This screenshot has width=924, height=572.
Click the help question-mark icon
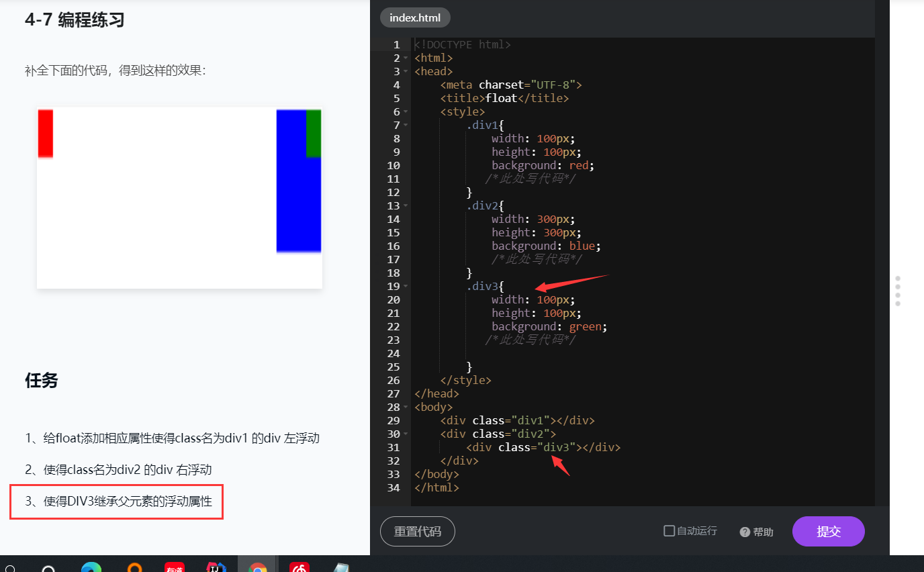click(x=745, y=532)
